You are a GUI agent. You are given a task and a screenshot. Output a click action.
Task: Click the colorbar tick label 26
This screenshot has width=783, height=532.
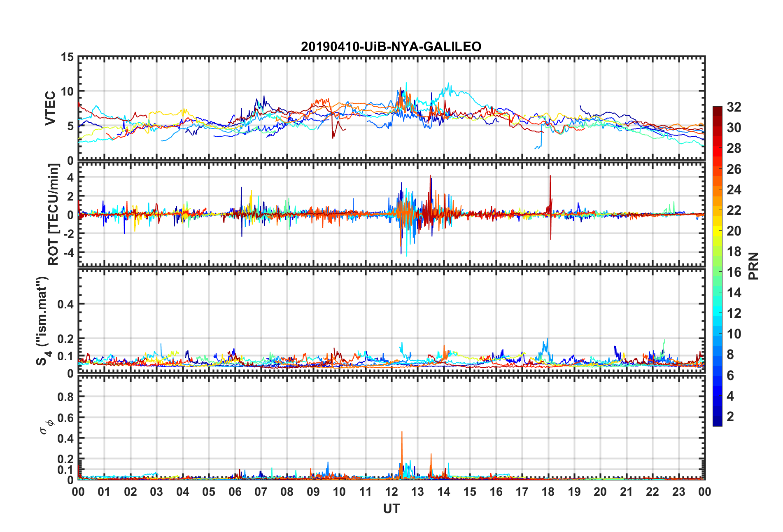pos(734,169)
